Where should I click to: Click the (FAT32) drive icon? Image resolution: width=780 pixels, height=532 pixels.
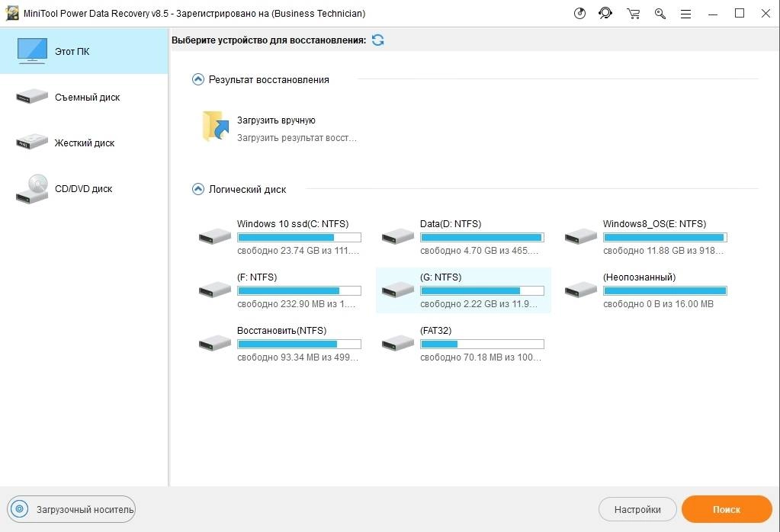tap(398, 342)
